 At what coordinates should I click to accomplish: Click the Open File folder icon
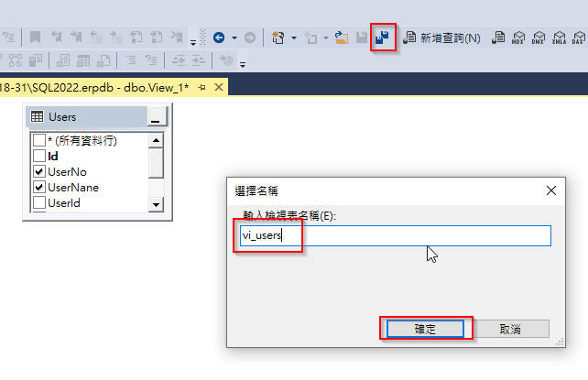[x=342, y=38]
